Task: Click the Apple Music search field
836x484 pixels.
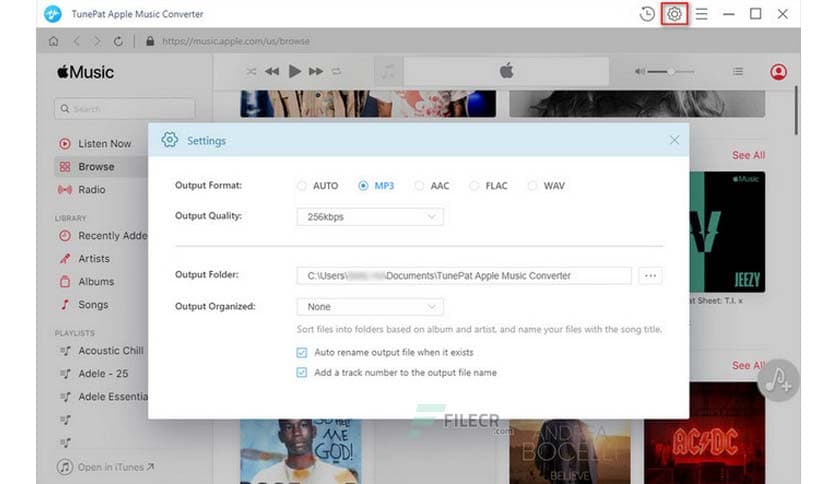Action: (124, 109)
